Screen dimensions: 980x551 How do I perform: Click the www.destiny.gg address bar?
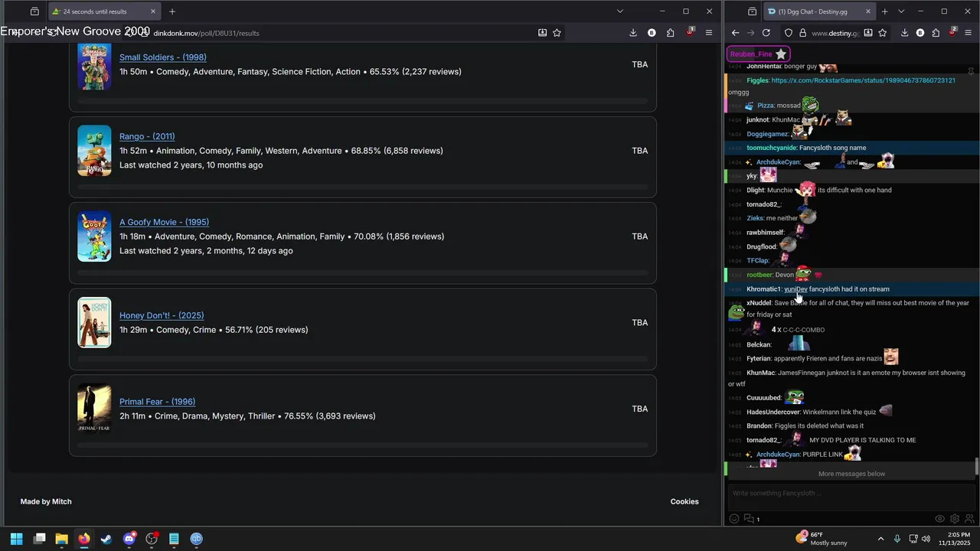[835, 33]
